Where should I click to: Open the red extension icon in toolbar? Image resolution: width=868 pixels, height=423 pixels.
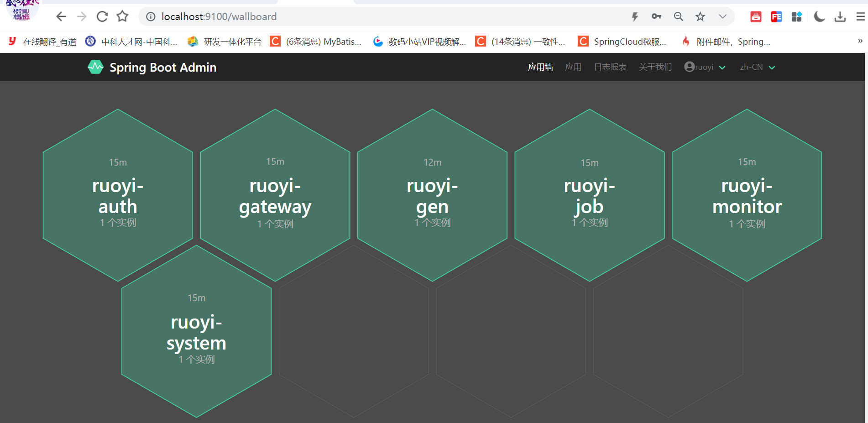756,17
